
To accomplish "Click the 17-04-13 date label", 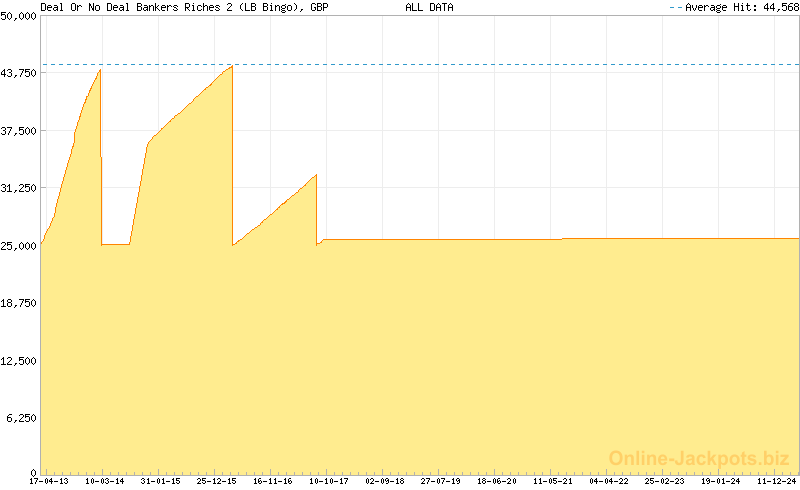I will [49, 481].
